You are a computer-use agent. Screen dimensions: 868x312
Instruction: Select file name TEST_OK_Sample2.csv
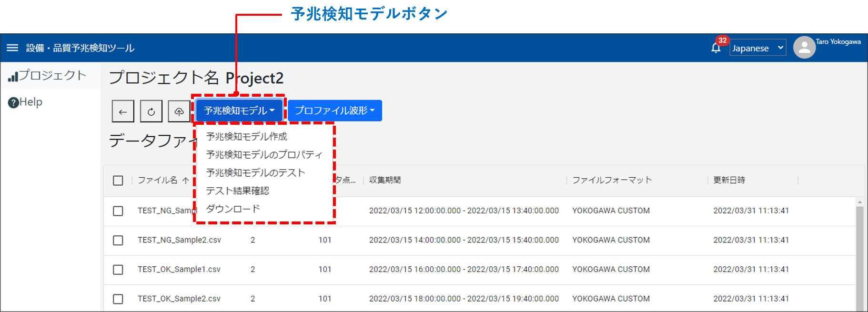pos(179,299)
